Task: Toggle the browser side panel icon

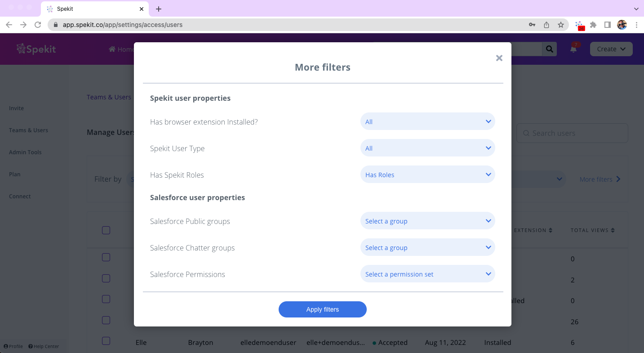Action: pos(608,25)
